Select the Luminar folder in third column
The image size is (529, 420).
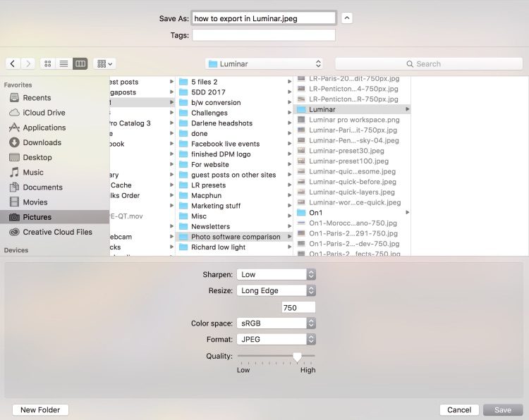(x=352, y=109)
